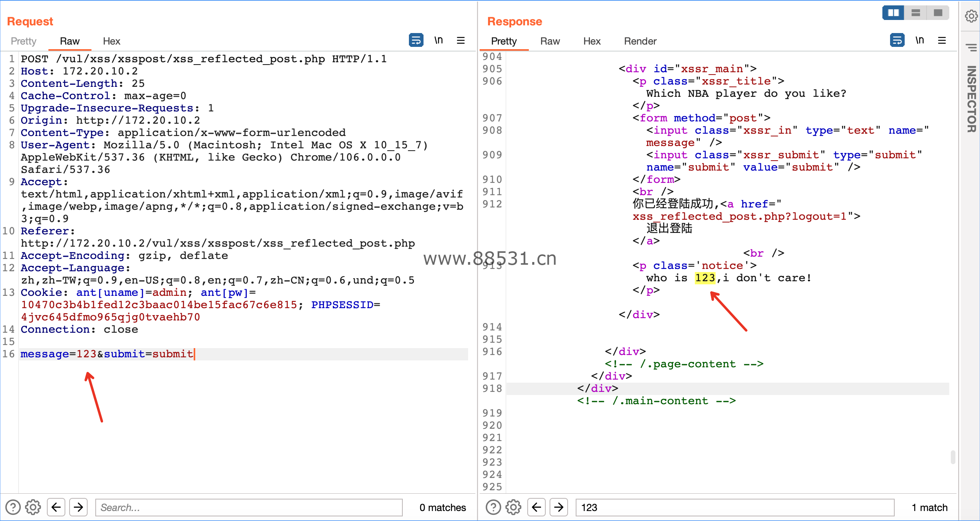Click the Request search field
The height and width of the screenshot is (521, 980).
point(249,507)
